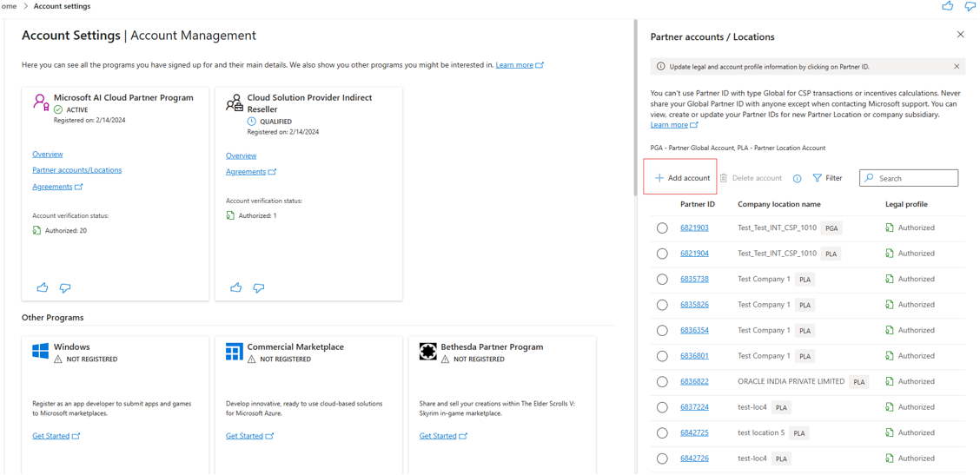Click Get Started under Commercial Marketplace
This screenshot has width=980, height=475.
click(244, 436)
